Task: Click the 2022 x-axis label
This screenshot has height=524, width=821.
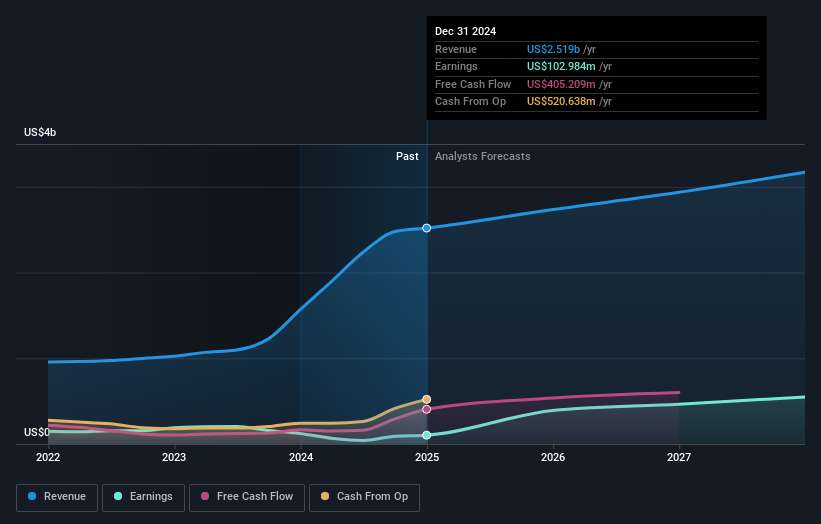Action: tap(48, 457)
